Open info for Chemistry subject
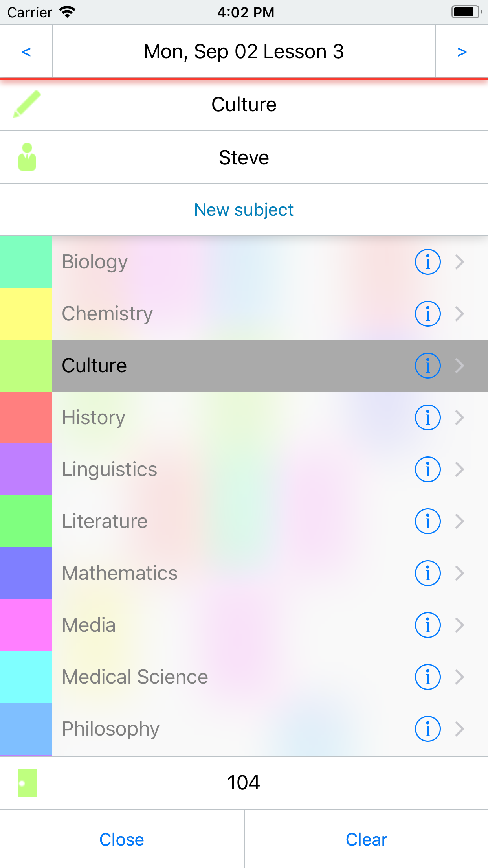The image size is (488, 868). pos(427,314)
